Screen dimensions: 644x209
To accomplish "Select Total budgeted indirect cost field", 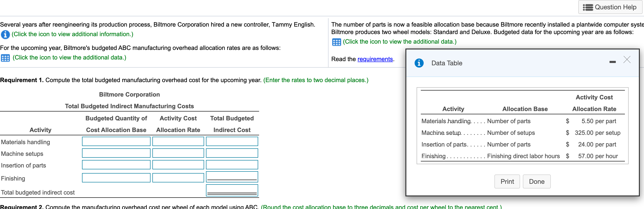I will 232,190.
